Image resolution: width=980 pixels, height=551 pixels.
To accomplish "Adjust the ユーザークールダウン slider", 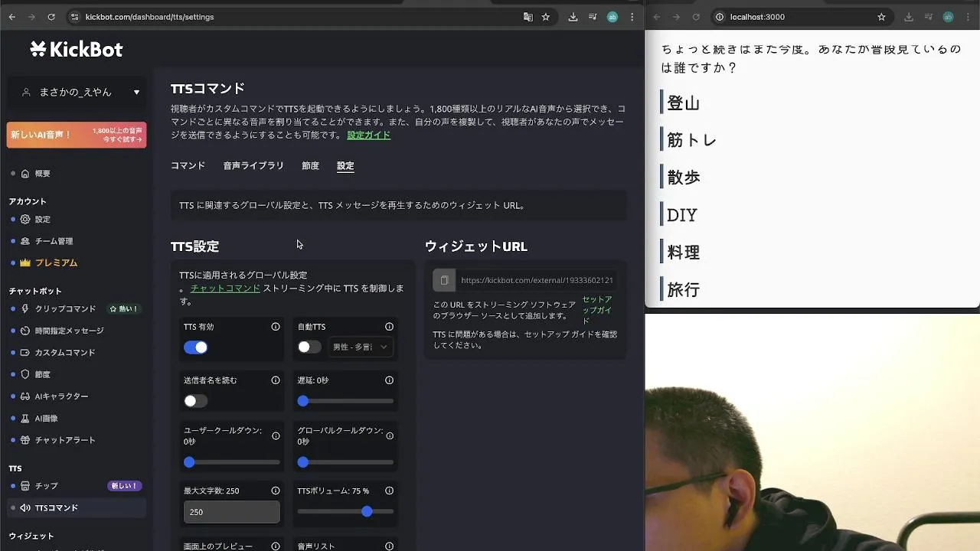I will pos(231,462).
